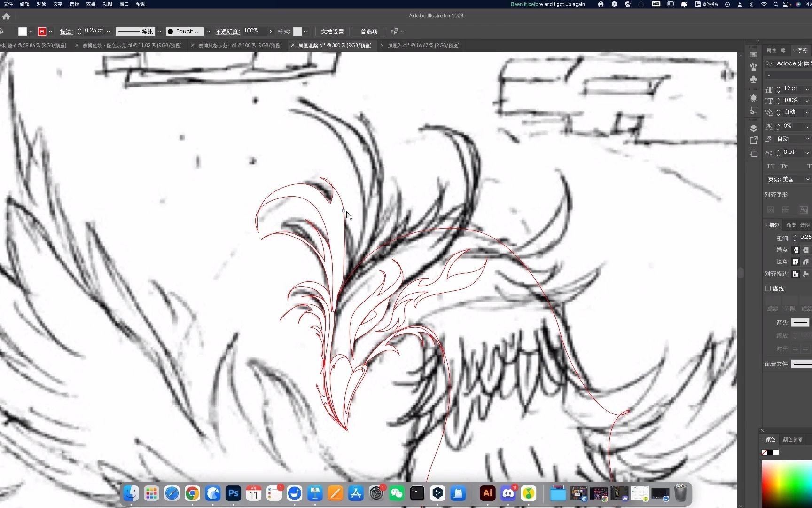
Task: Open the 箭头 arrowhead start dropdown
Action: pyautogui.click(x=800, y=322)
